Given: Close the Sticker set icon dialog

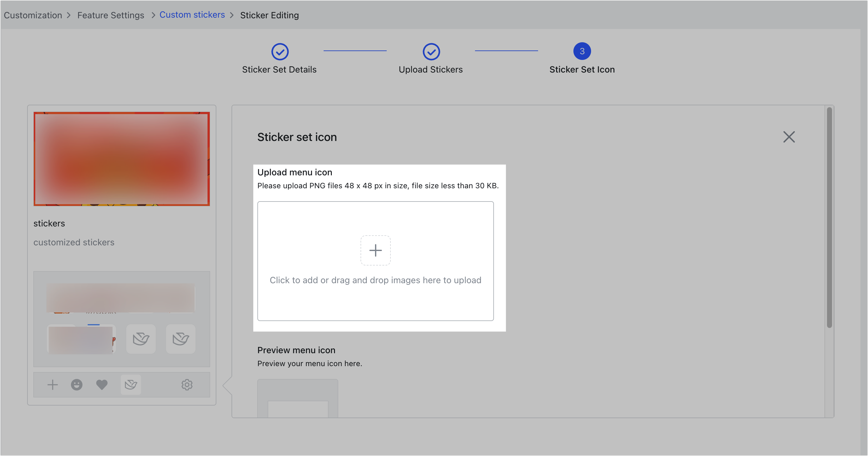Looking at the screenshot, I should (x=789, y=137).
